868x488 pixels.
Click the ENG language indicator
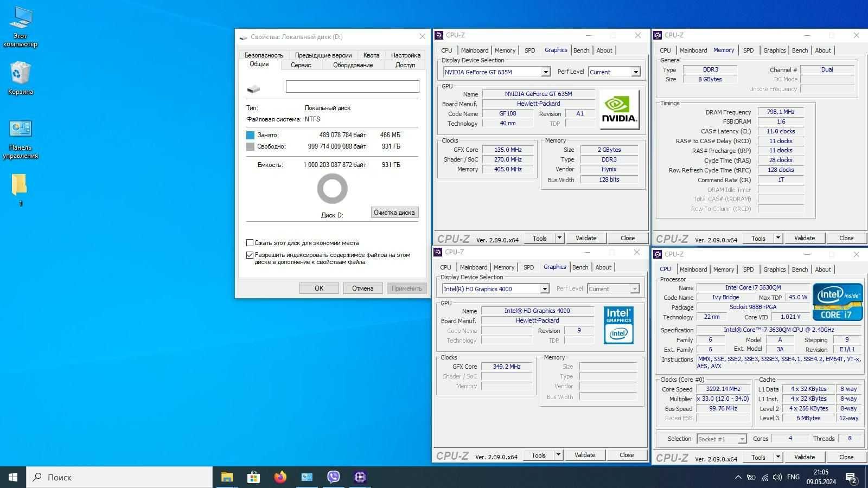point(793,477)
